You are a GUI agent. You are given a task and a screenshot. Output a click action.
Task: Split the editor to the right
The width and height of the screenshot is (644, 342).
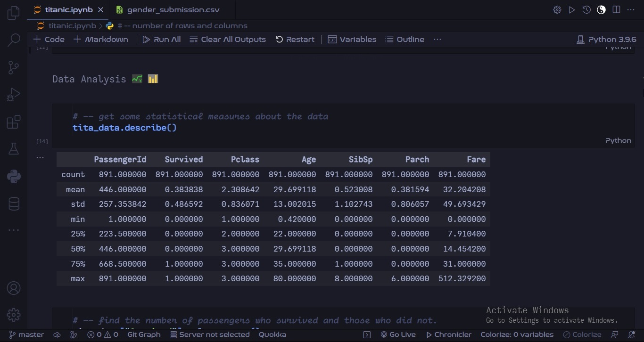pos(616,9)
